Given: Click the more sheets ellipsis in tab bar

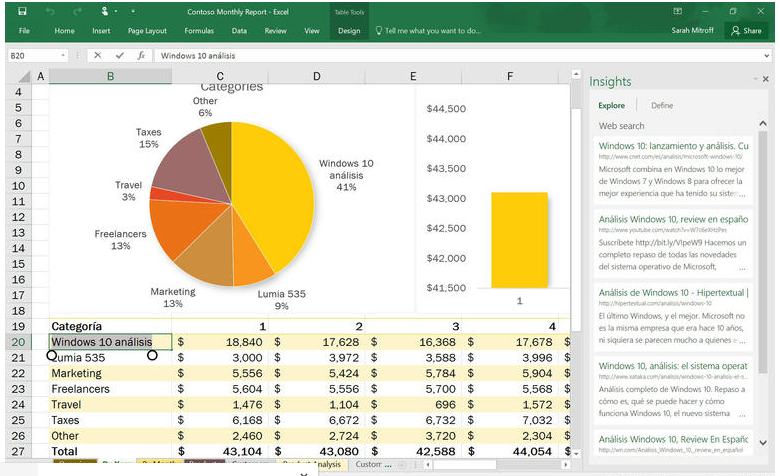Looking at the screenshot, I should click(x=388, y=465).
